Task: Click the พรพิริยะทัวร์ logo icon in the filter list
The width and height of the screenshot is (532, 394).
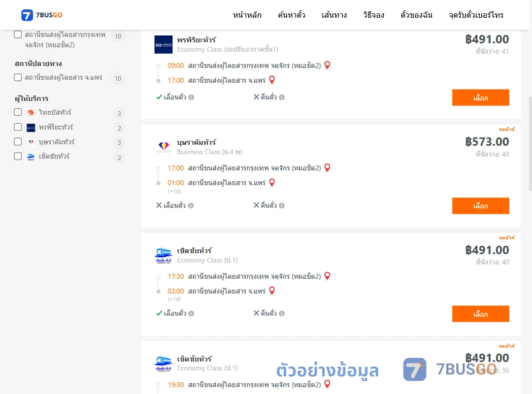Action: pyautogui.click(x=31, y=128)
